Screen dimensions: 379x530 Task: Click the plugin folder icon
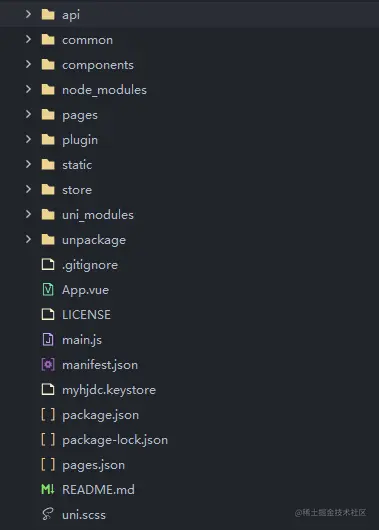coord(48,140)
